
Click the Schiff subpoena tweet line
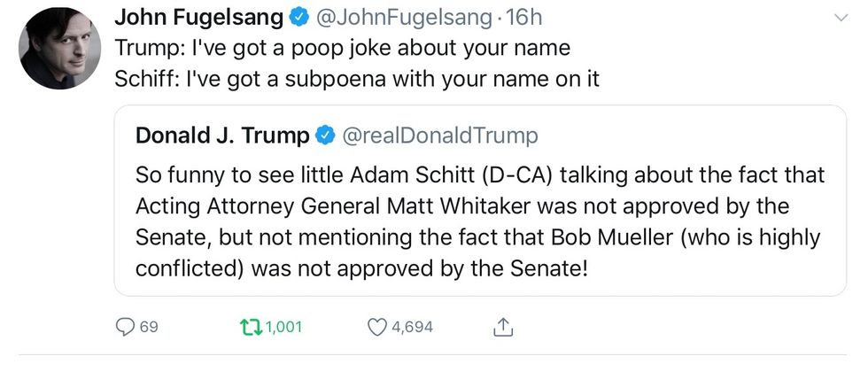click(x=357, y=79)
